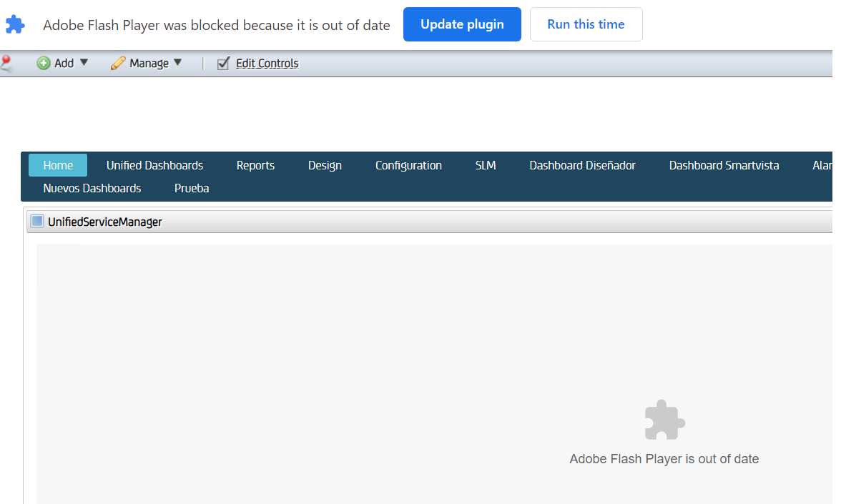Click the icon next to UnifiedServiceManager title
Screen dimensions: 841x504
(36, 221)
